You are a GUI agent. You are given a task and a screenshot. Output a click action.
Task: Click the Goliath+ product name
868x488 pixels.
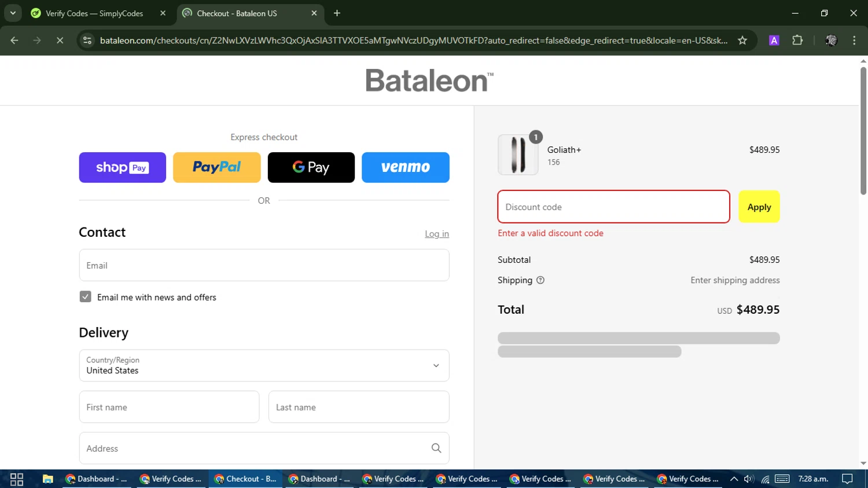click(564, 150)
